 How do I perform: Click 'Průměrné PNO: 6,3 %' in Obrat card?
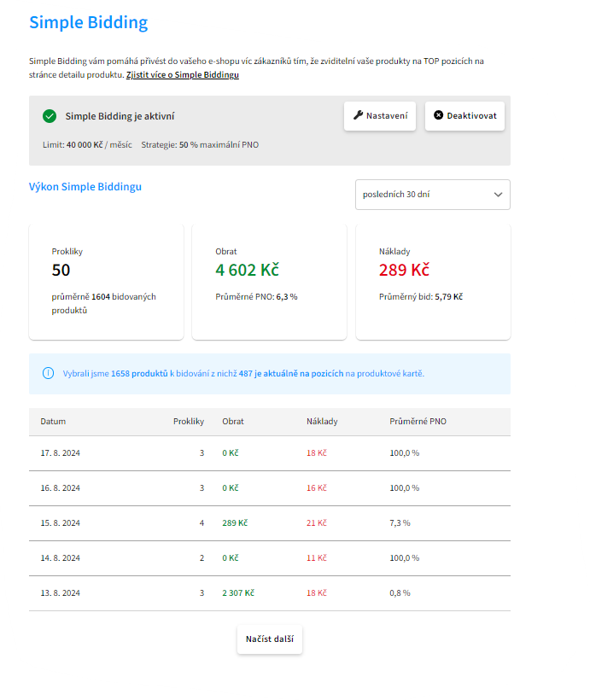(256, 297)
